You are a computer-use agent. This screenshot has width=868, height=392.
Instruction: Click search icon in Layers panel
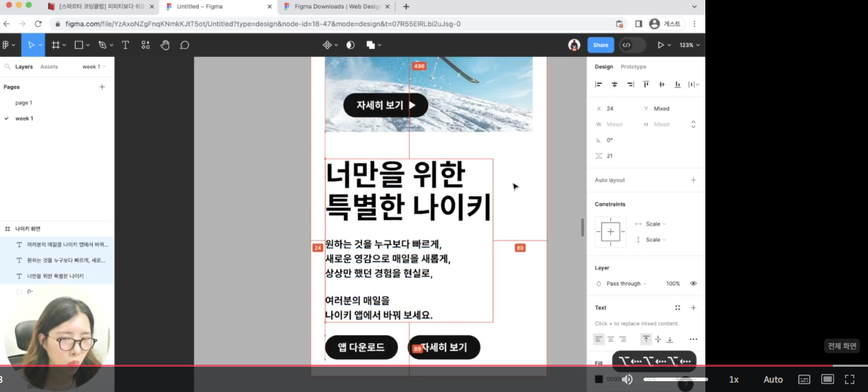coord(7,66)
